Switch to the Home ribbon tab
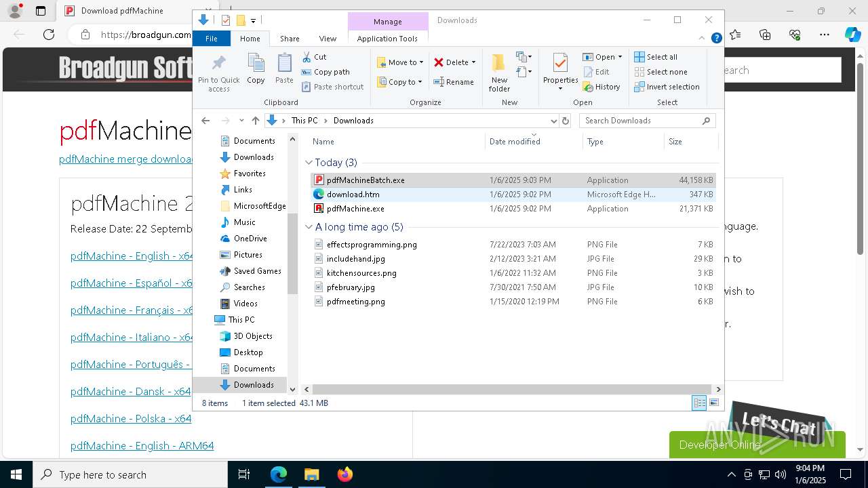This screenshot has height=488, width=868. (x=250, y=39)
